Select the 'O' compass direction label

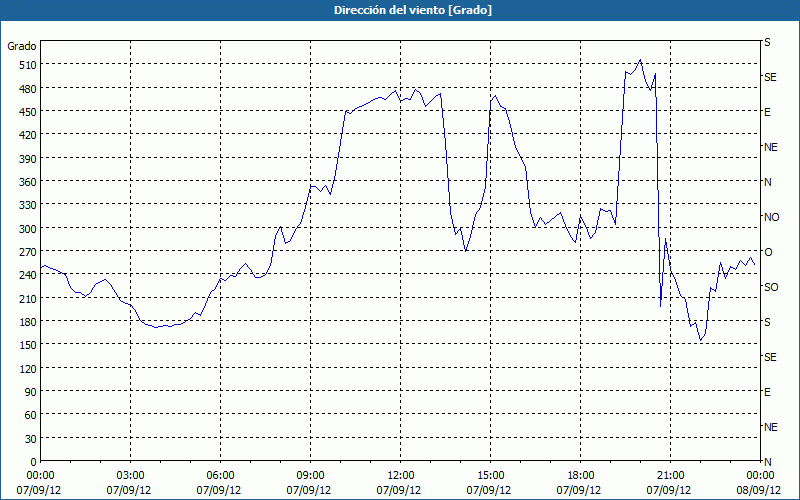click(x=768, y=252)
